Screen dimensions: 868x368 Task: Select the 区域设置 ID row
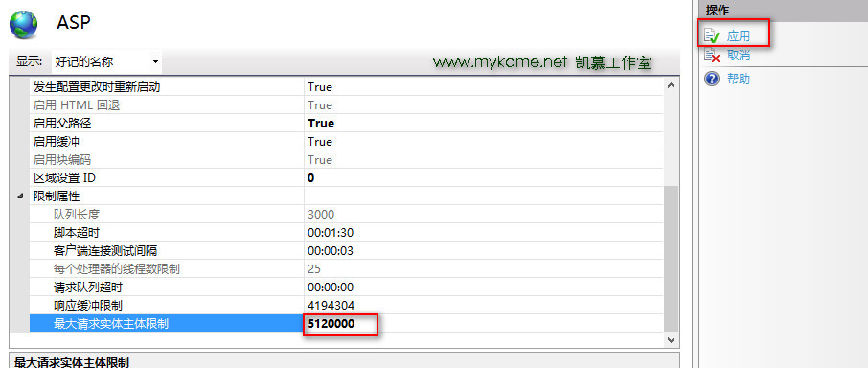click(346, 178)
